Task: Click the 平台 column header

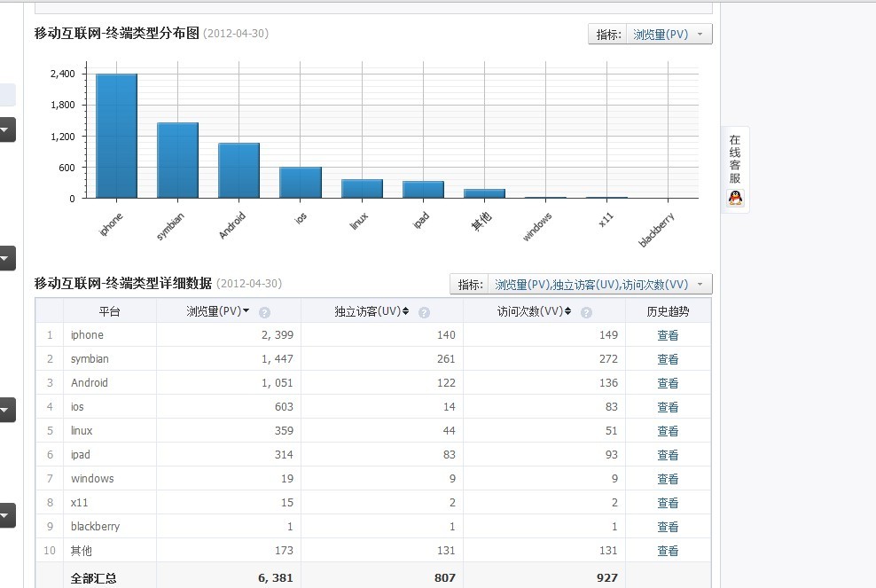Action: pos(110,311)
